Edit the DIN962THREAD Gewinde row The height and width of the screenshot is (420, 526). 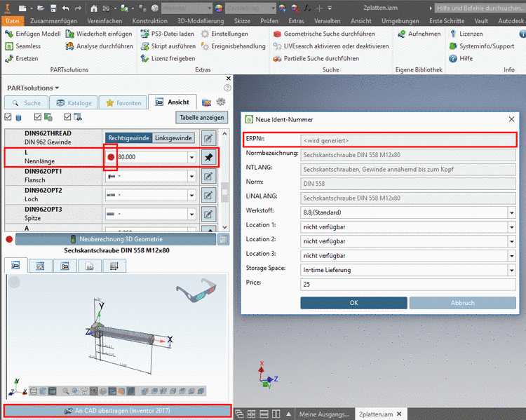pos(208,138)
